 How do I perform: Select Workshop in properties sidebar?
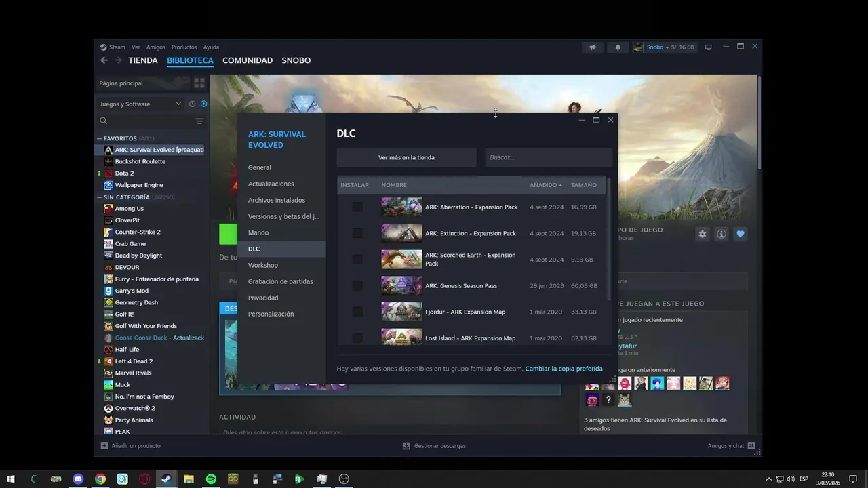tap(281, 265)
